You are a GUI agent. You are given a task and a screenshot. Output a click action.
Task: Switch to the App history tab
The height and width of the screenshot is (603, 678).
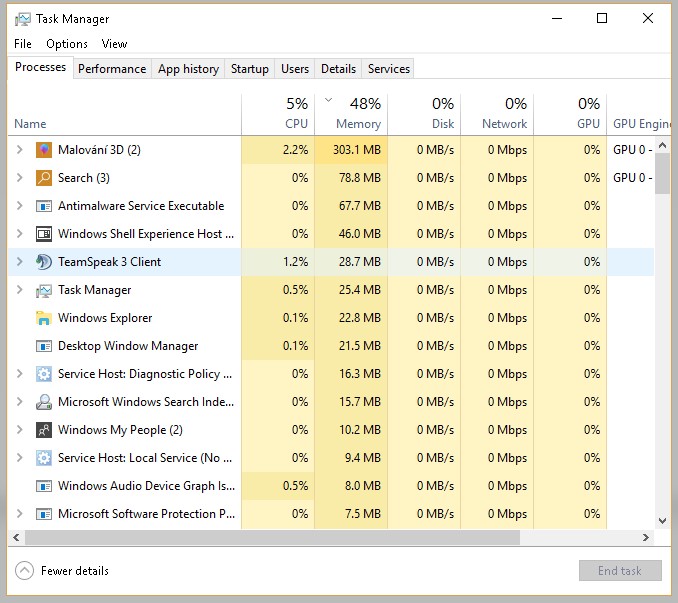[x=188, y=69]
